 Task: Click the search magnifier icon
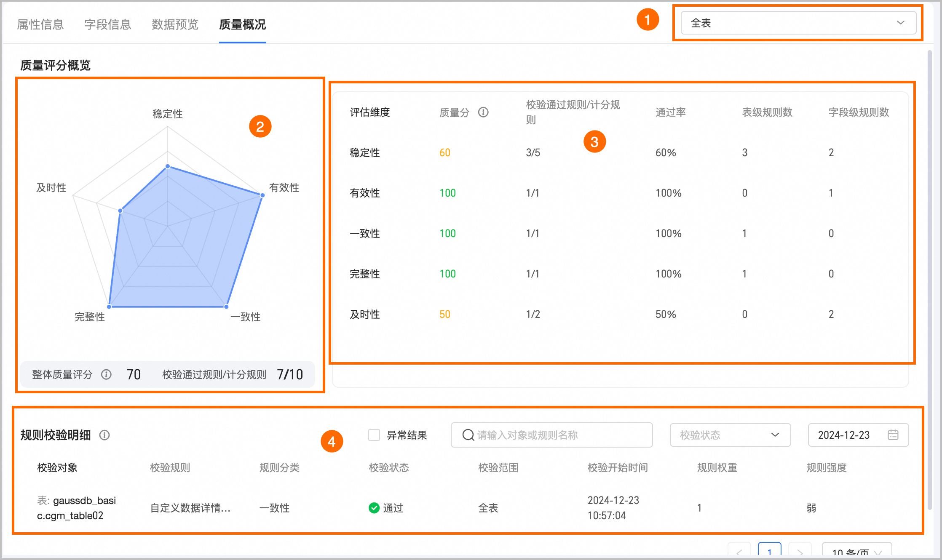[x=468, y=435]
